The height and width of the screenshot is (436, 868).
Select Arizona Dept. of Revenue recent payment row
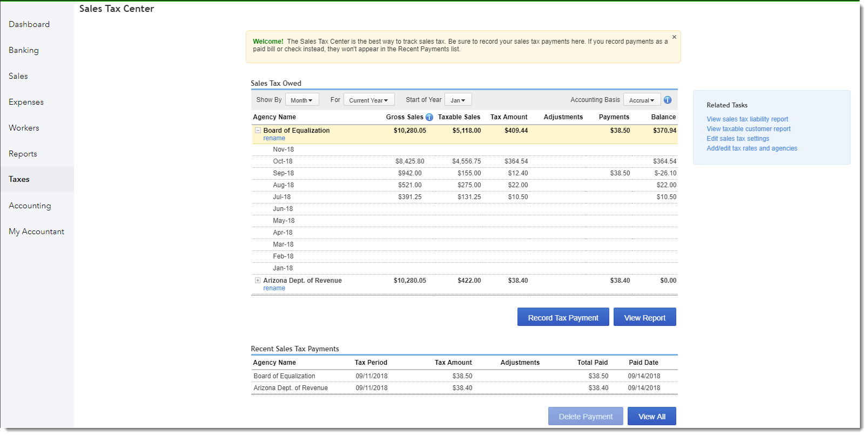(x=465, y=388)
